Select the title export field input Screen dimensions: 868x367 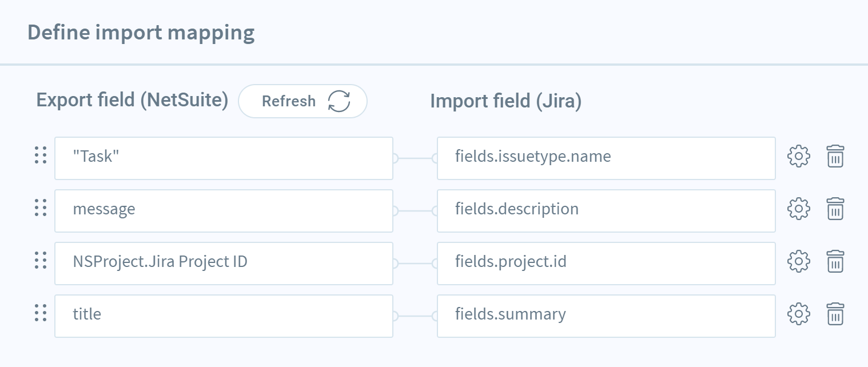pos(224,316)
